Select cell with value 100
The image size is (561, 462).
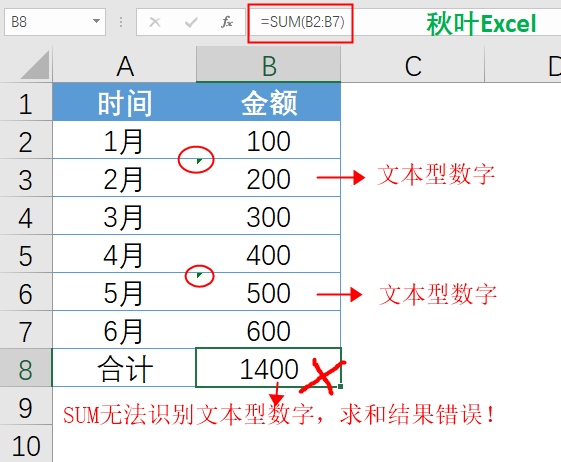(x=268, y=140)
